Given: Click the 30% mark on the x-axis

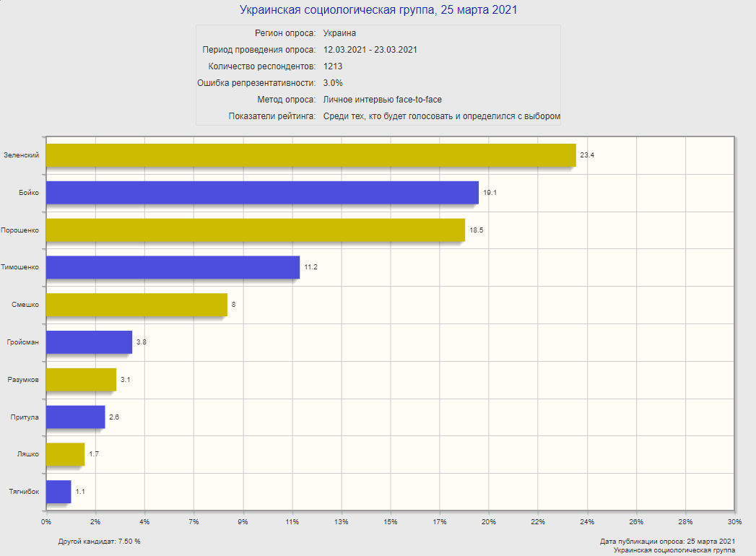Looking at the screenshot, I should point(734,521).
